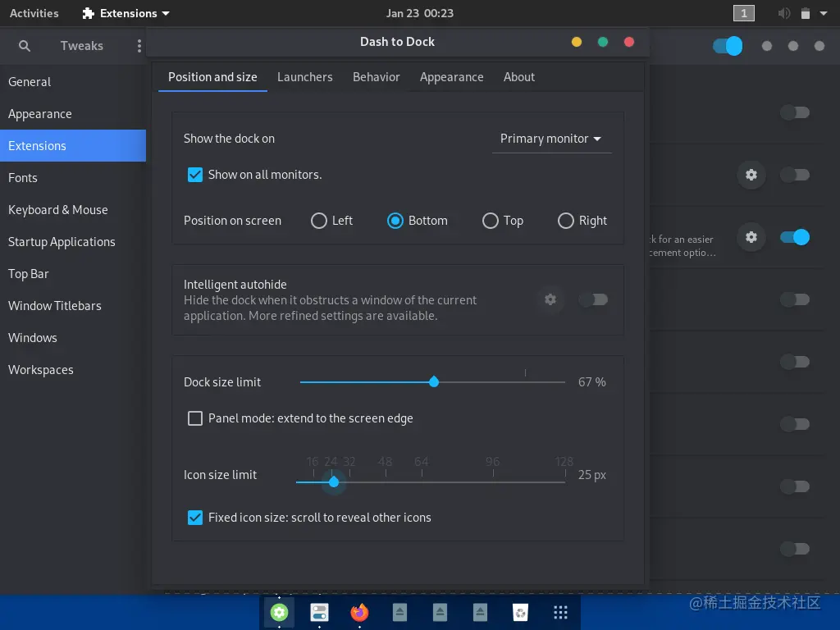Click the Dock size limit slider handle

[x=434, y=382]
